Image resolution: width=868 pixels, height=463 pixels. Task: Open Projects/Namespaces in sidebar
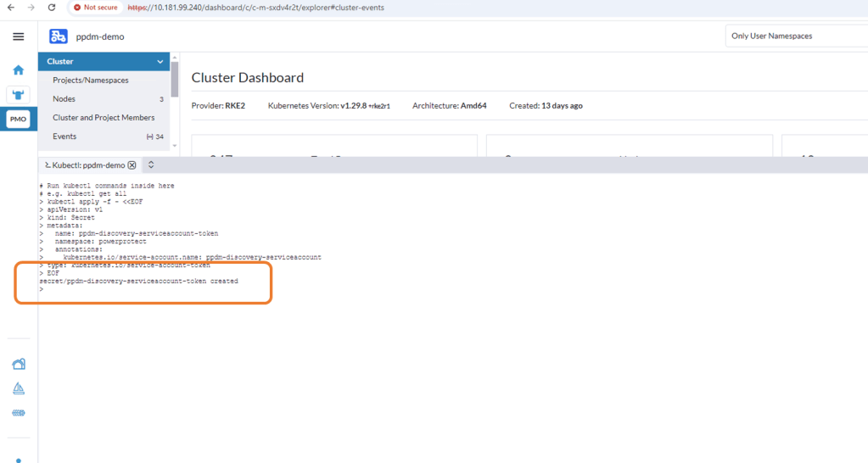(x=91, y=81)
